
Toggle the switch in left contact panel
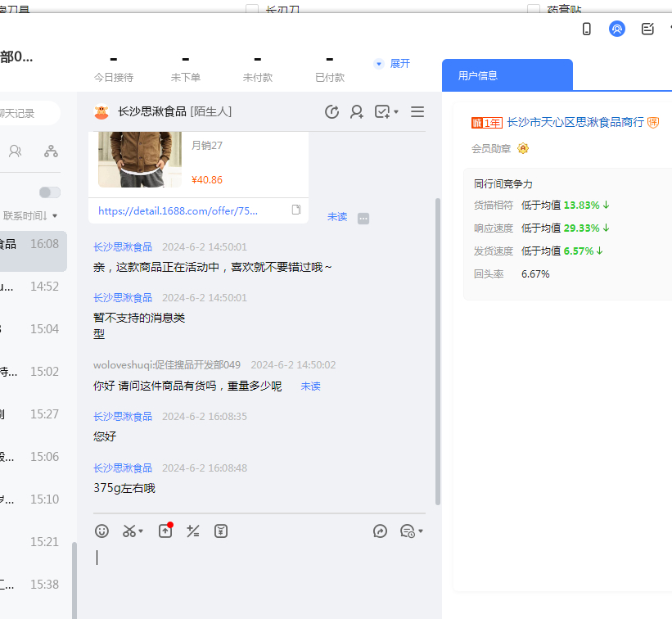(50, 192)
